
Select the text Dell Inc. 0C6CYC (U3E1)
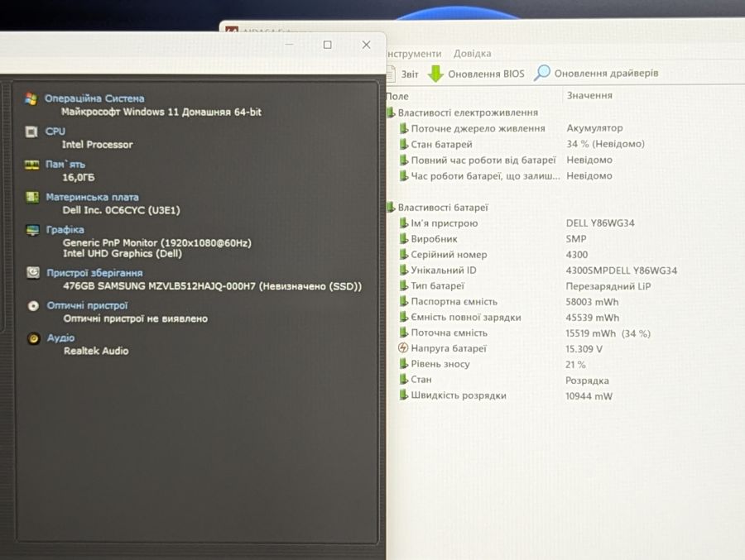(x=121, y=210)
